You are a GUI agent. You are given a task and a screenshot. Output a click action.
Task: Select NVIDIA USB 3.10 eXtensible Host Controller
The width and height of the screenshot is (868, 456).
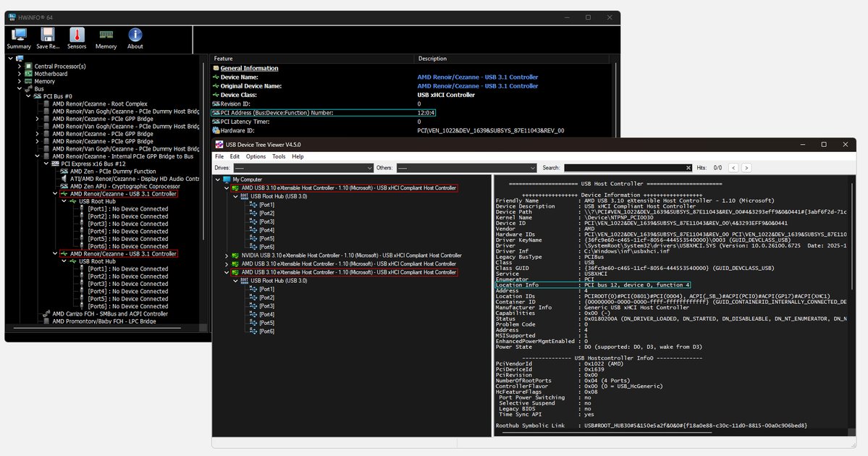352,256
